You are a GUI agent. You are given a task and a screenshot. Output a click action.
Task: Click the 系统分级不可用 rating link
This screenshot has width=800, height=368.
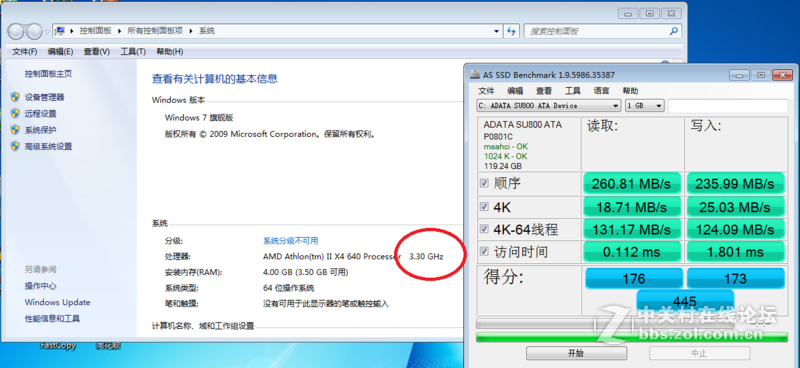click(x=290, y=240)
